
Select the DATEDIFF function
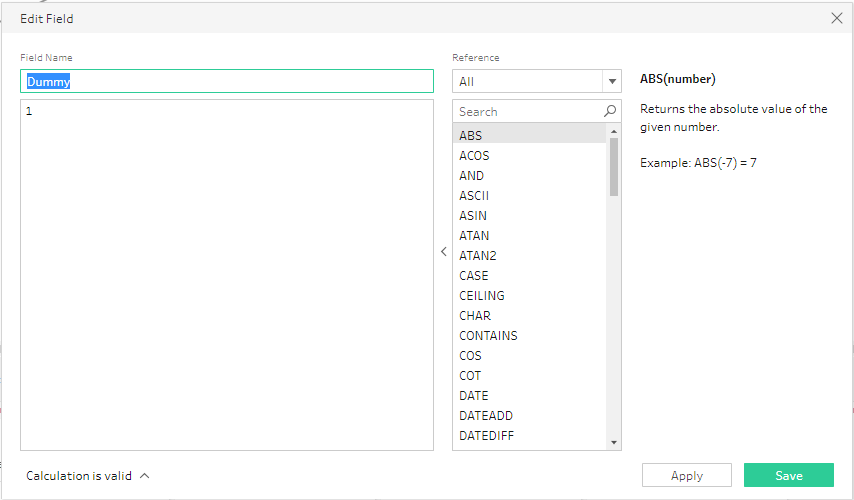coord(486,436)
